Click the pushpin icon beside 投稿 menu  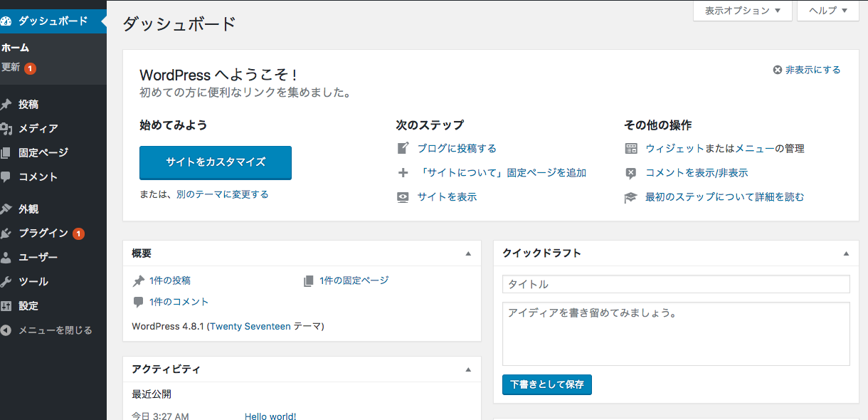pos(6,105)
